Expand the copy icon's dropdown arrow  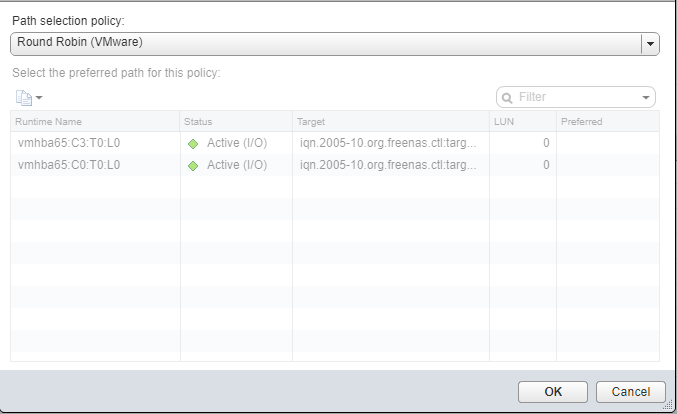click(x=39, y=98)
